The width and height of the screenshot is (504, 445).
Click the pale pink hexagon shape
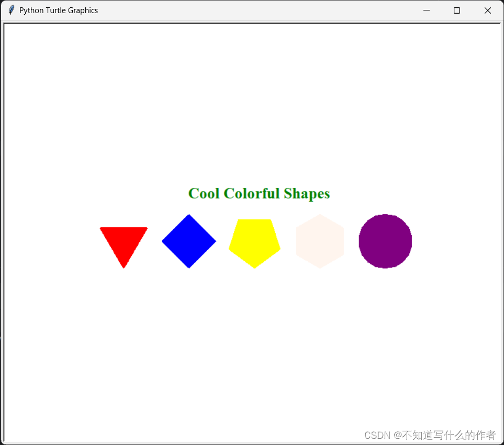click(x=320, y=241)
